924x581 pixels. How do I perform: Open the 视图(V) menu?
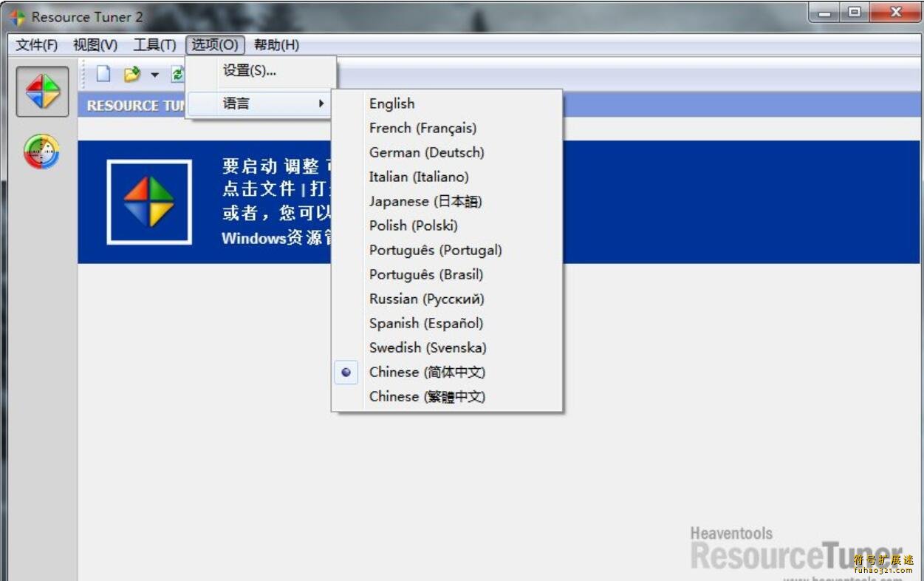pyautogui.click(x=95, y=45)
